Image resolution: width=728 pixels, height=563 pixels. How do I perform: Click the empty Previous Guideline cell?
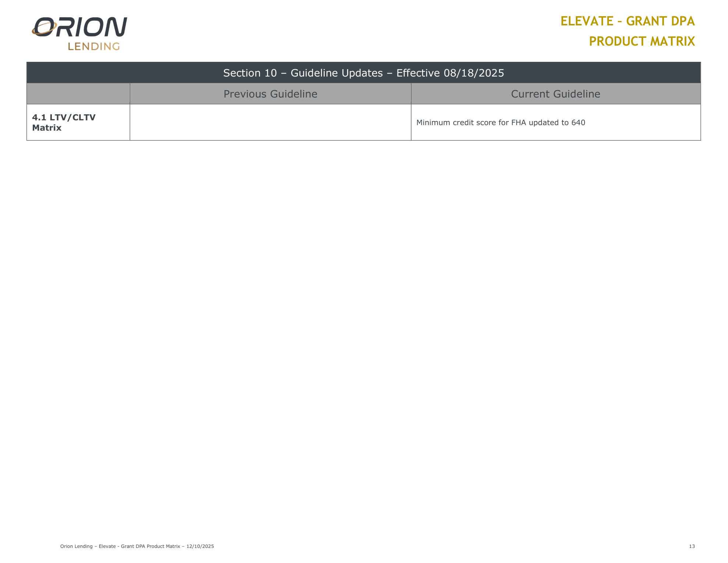pos(270,122)
